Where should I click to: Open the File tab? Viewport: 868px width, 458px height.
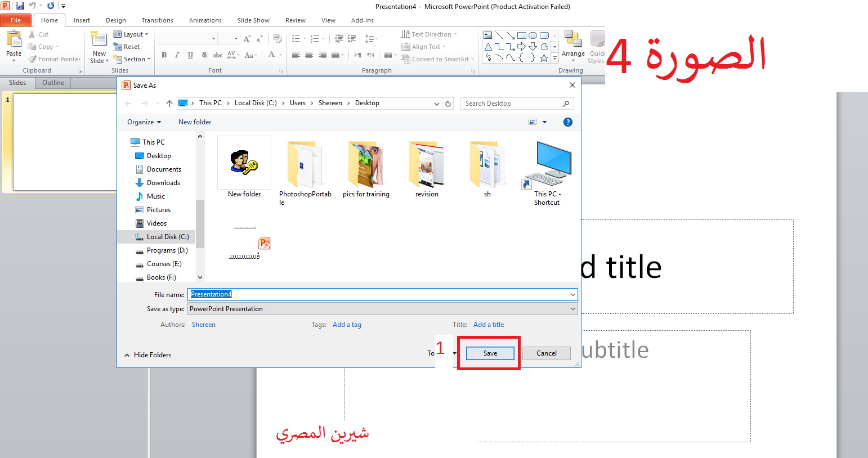point(16,20)
